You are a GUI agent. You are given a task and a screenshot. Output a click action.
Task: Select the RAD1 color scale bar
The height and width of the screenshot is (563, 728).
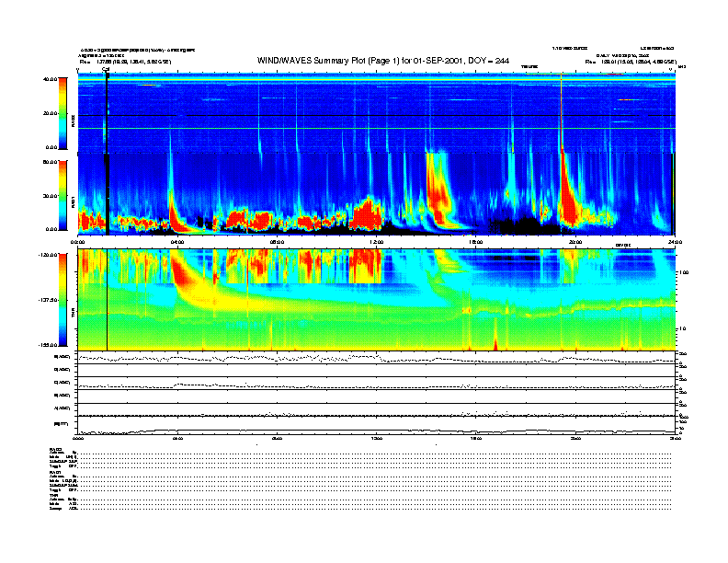(x=63, y=195)
